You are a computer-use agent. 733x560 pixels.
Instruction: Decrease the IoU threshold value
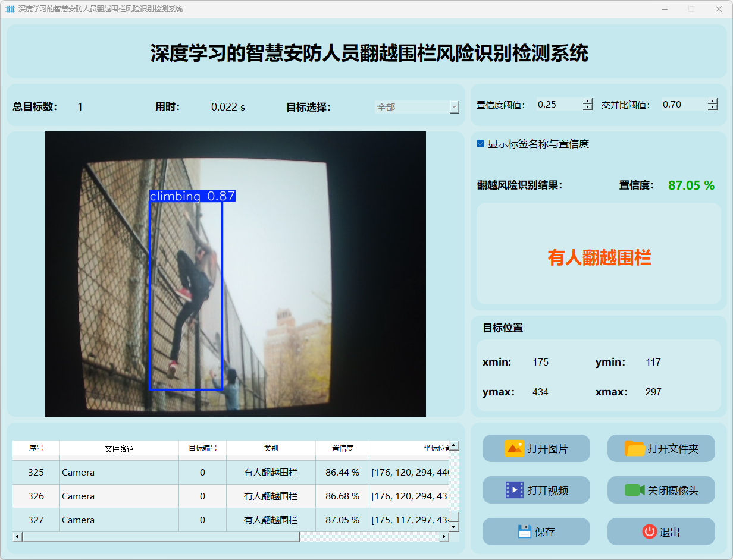[713, 108]
